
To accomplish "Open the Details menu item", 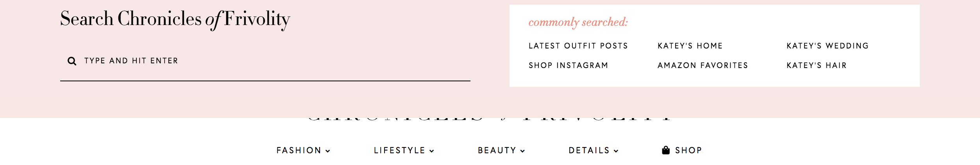I will [589, 151].
